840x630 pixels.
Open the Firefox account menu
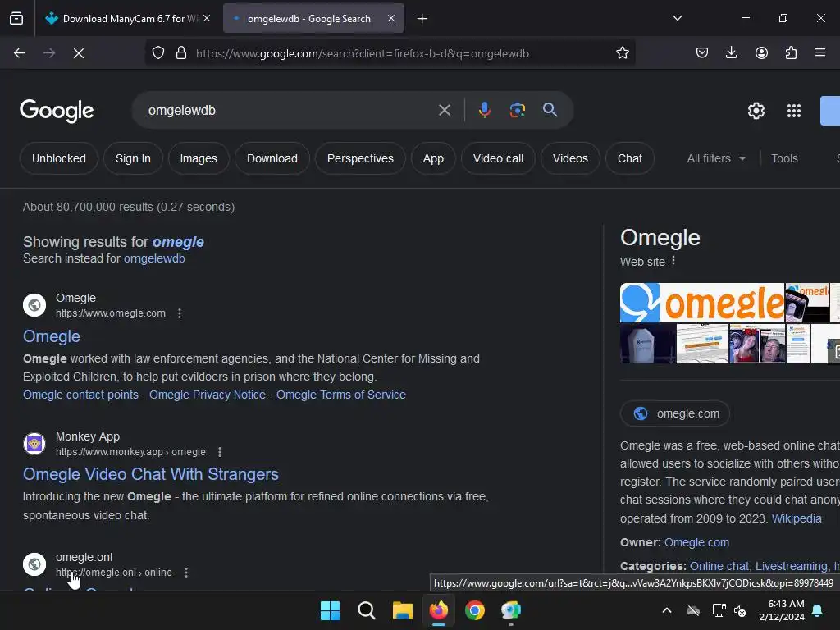point(761,53)
